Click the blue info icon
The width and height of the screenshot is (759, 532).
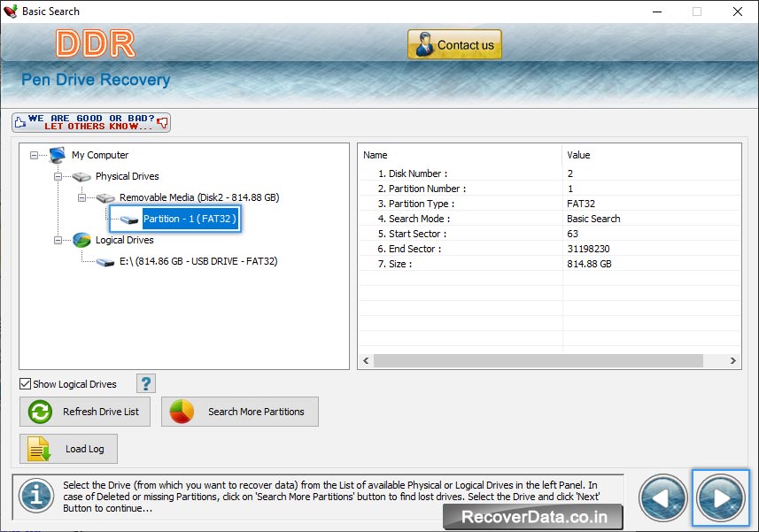tap(36, 496)
